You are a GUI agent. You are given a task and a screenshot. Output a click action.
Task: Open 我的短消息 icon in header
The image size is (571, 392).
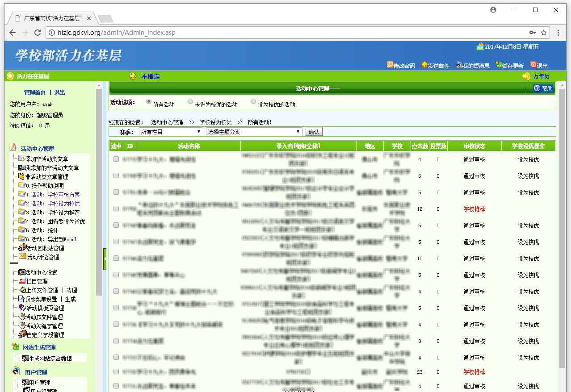(459, 65)
